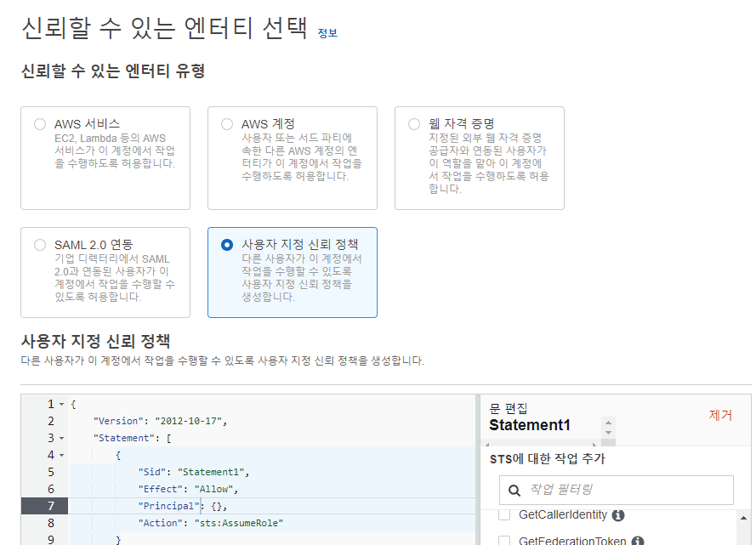Image resolution: width=756 pixels, height=545 pixels.
Task: Collapse the fold arrow on line 4
Action: click(62, 455)
